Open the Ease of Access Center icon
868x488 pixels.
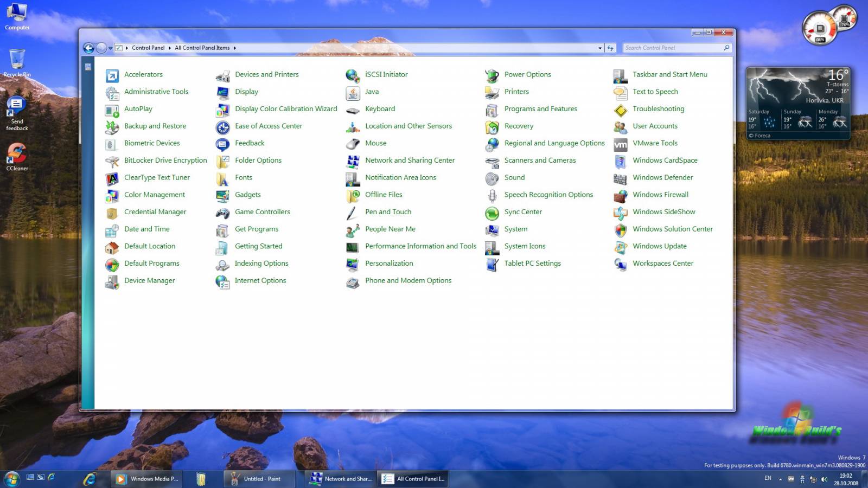pos(222,127)
